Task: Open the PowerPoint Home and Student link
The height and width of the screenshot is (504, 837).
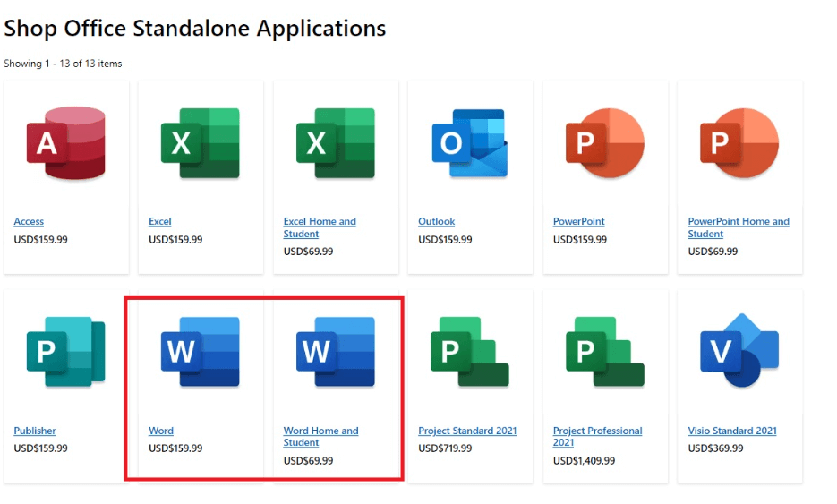Action: point(739,227)
